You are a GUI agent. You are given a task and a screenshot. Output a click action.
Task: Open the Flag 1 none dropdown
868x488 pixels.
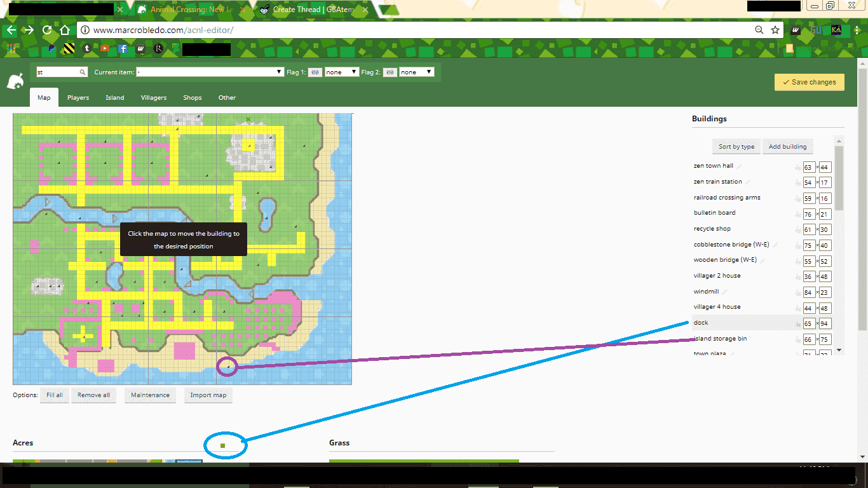coord(342,72)
